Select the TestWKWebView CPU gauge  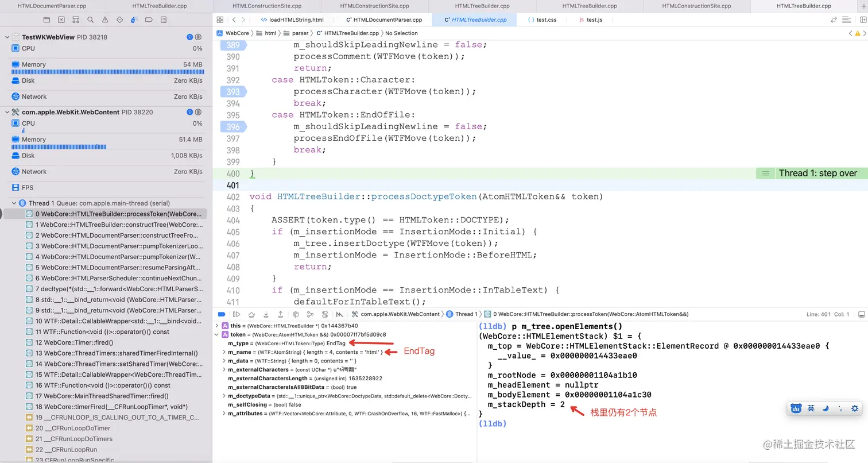107,49
